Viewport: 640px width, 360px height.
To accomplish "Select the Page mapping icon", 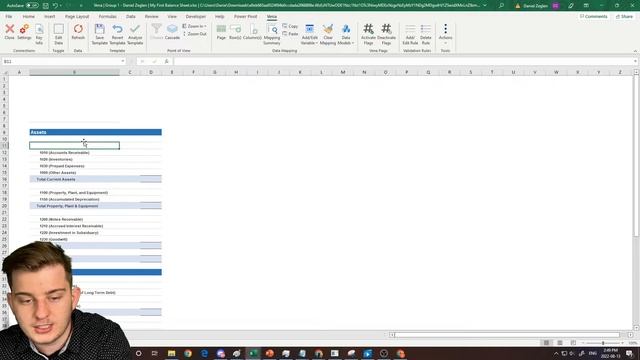I will pyautogui.click(x=221, y=32).
